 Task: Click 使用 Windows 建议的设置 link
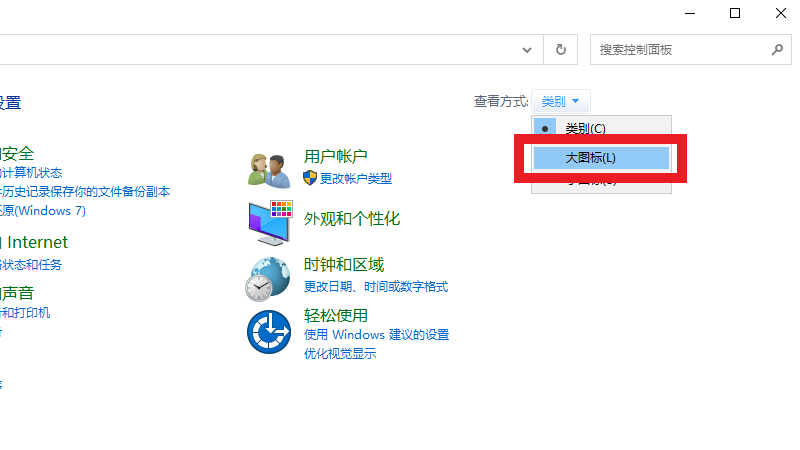(x=376, y=334)
